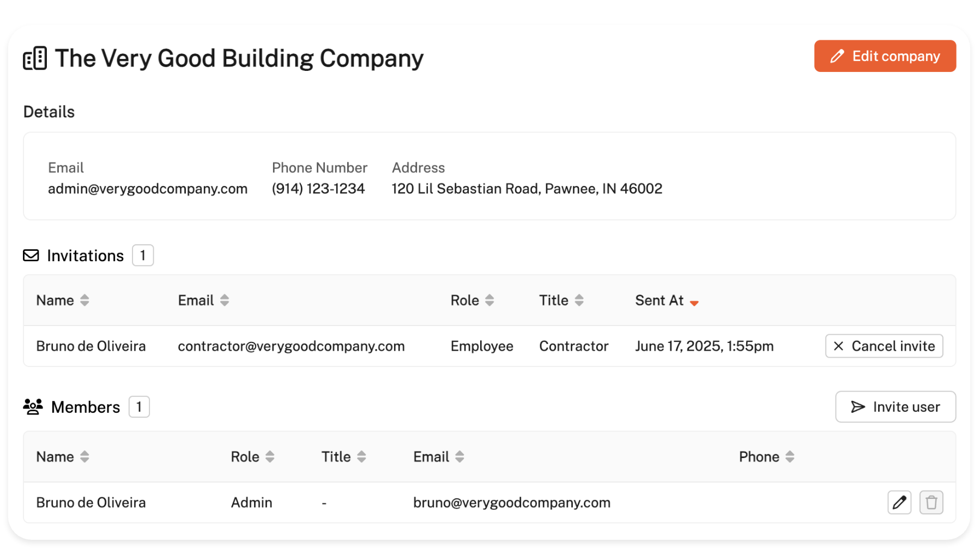Click the Edit company button
The image size is (980, 554).
[884, 56]
